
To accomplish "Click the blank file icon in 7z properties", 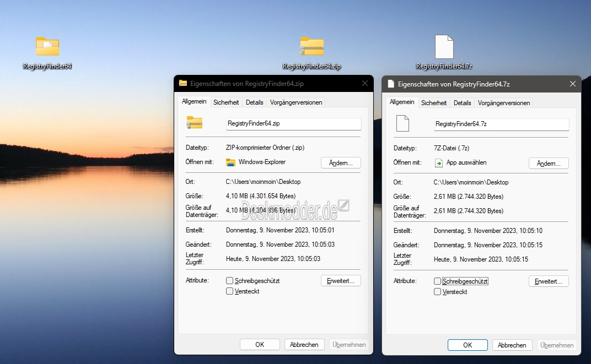I will pyautogui.click(x=402, y=123).
